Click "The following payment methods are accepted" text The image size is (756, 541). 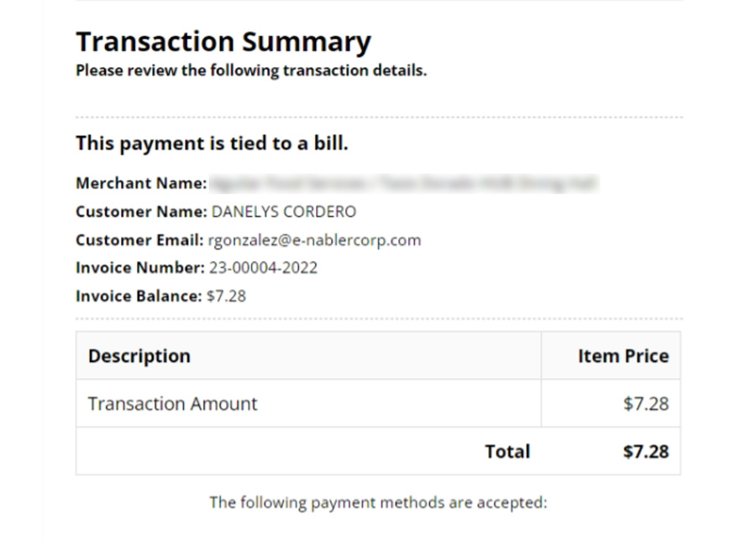pyautogui.click(x=378, y=502)
